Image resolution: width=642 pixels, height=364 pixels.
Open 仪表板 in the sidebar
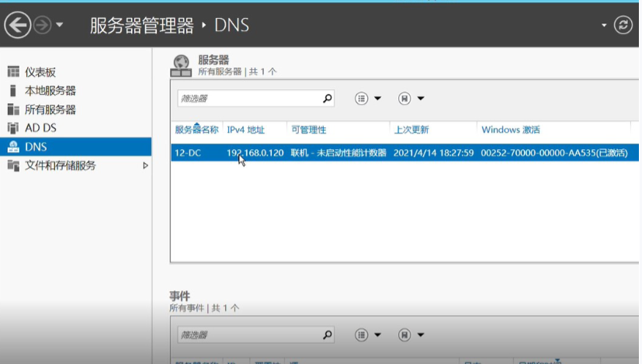[x=40, y=72]
